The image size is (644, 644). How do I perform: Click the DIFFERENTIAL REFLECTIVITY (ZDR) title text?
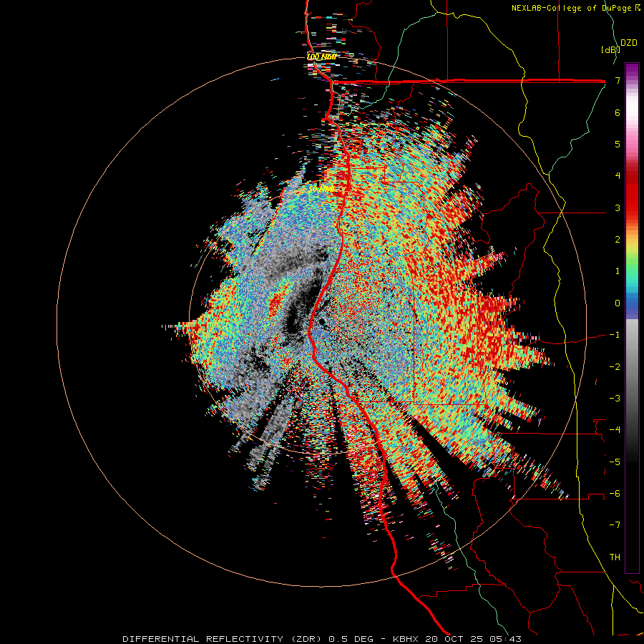point(223,639)
